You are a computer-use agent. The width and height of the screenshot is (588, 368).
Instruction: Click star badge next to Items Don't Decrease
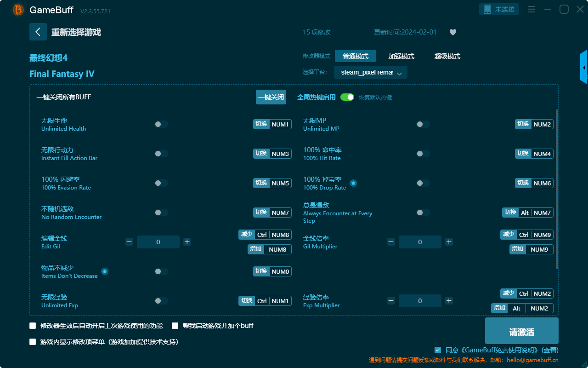point(105,271)
